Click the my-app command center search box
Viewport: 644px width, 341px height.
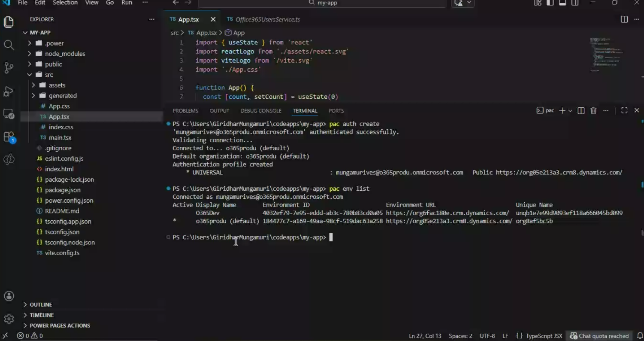322,3
